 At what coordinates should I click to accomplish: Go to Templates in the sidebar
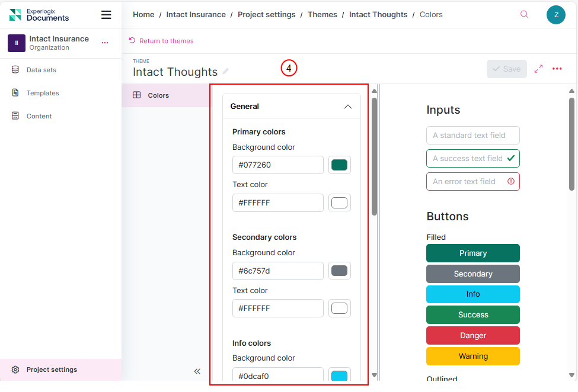(x=43, y=93)
